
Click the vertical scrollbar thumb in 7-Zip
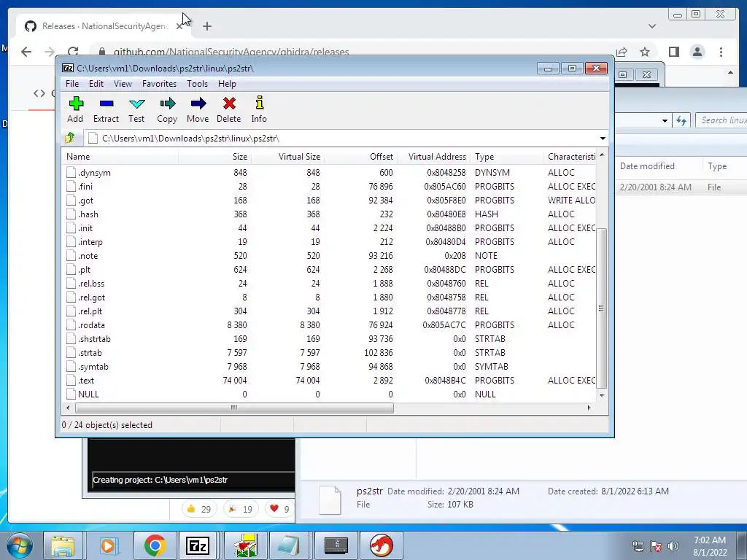tap(602, 308)
